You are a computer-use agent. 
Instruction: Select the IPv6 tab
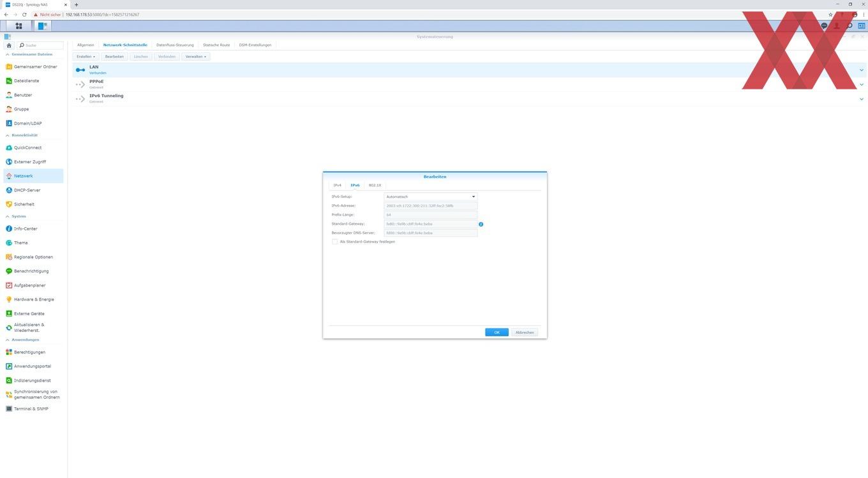(x=355, y=185)
